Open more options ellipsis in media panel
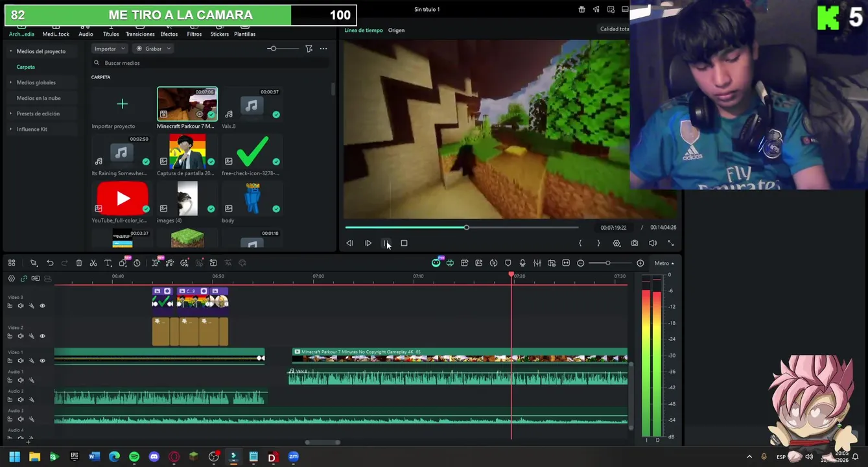Screen dimensions: 868x467 (x=323, y=49)
